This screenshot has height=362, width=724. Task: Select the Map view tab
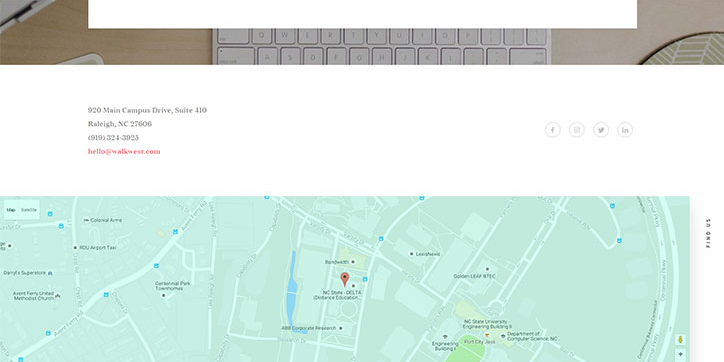(x=11, y=210)
